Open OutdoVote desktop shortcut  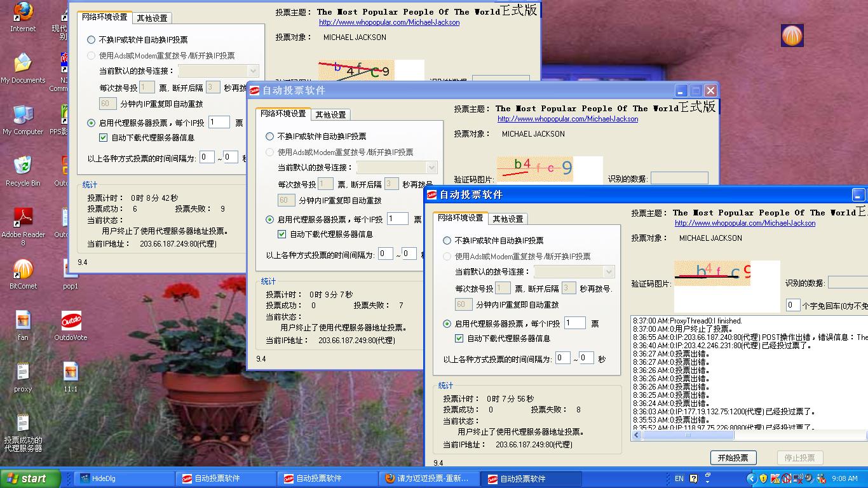pos(71,322)
